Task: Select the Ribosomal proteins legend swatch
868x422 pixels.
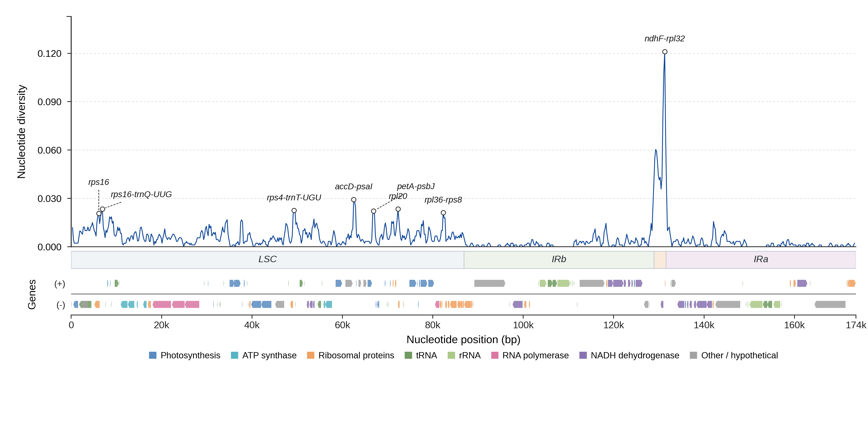Action: 311,355
